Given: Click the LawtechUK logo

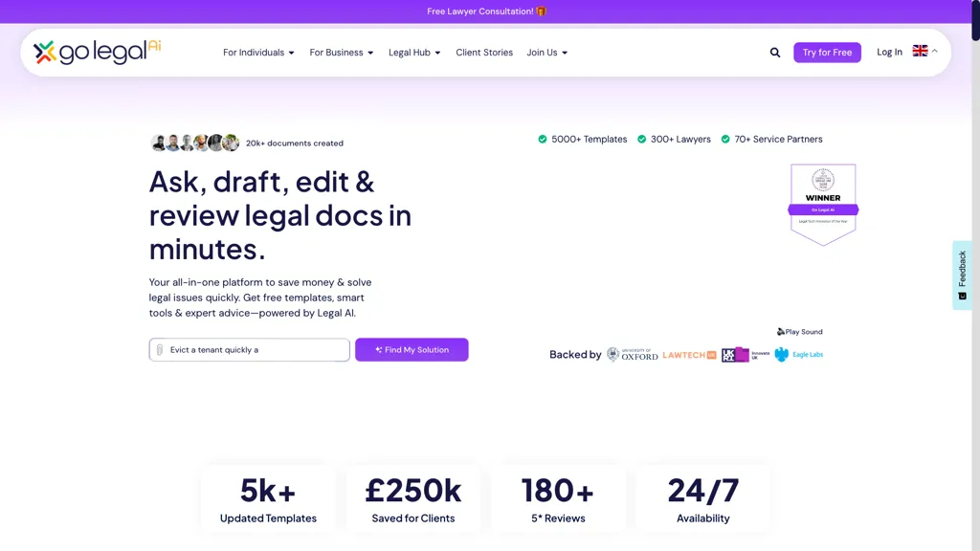Looking at the screenshot, I should coord(689,355).
